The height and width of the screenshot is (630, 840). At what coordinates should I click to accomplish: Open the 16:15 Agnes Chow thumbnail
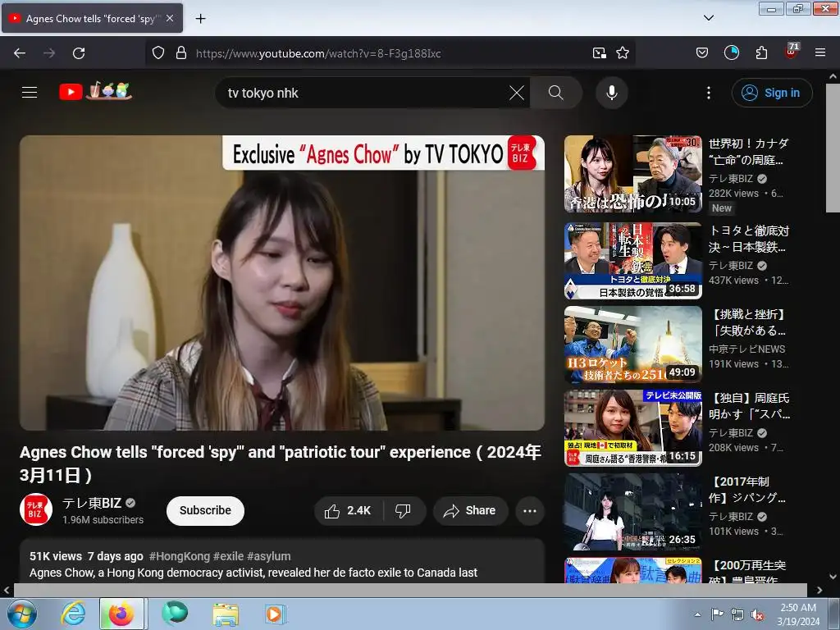coord(632,428)
